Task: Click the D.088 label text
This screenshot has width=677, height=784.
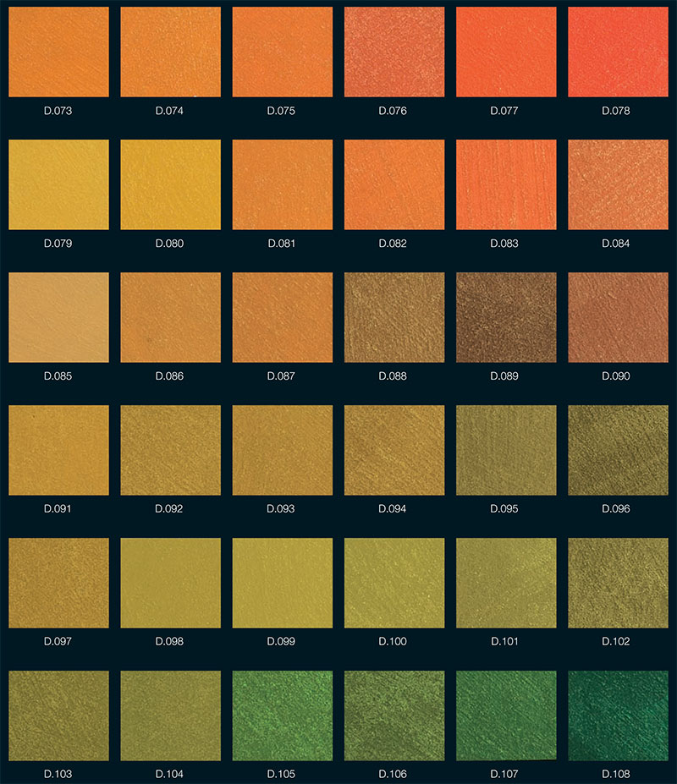Action: (x=393, y=376)
